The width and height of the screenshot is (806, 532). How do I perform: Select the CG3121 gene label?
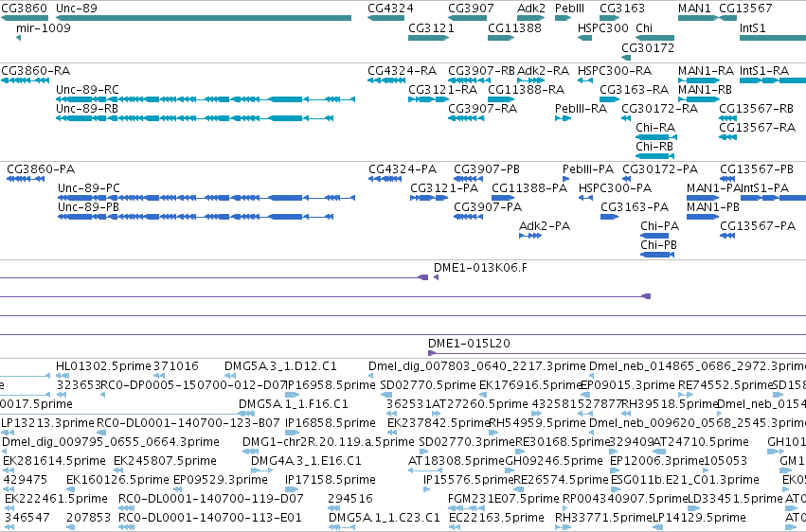click(x=431, y=27)
